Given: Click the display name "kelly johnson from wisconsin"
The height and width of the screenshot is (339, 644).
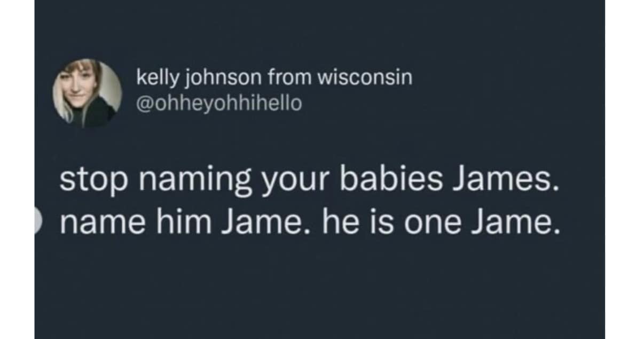Looking at the screenshot, I should (x=274, y=78).
